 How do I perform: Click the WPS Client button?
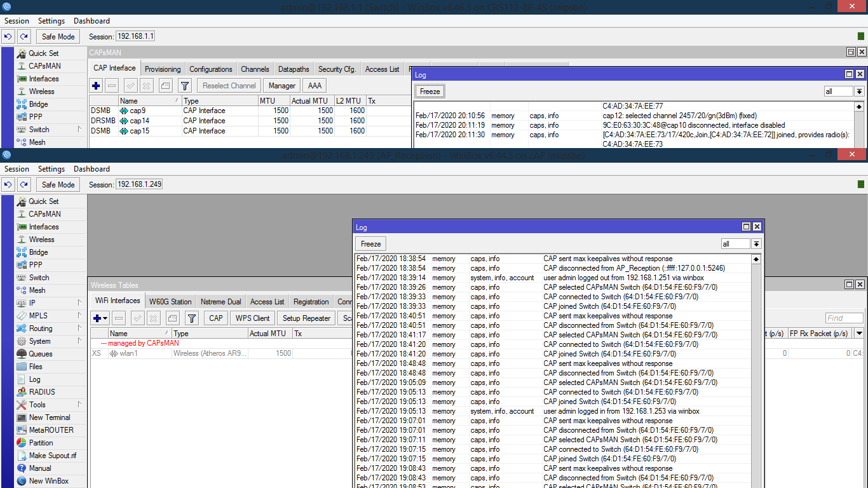252,318
